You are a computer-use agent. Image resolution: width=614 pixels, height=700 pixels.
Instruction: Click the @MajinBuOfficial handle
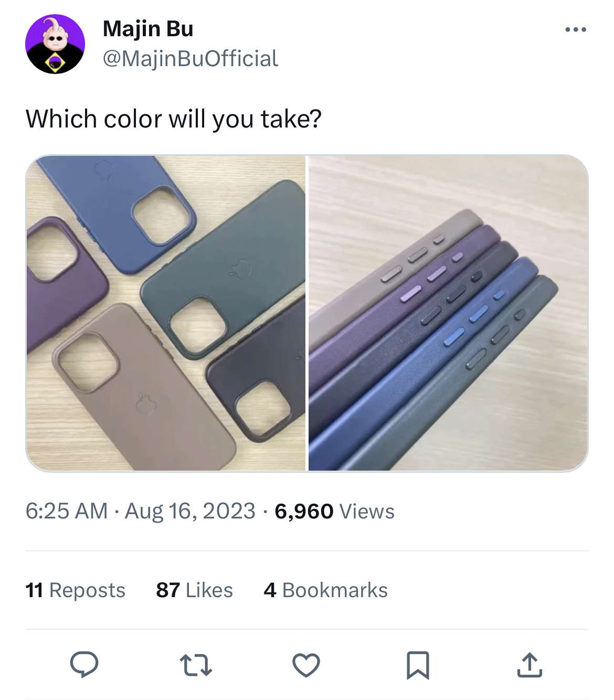point(190,58)
